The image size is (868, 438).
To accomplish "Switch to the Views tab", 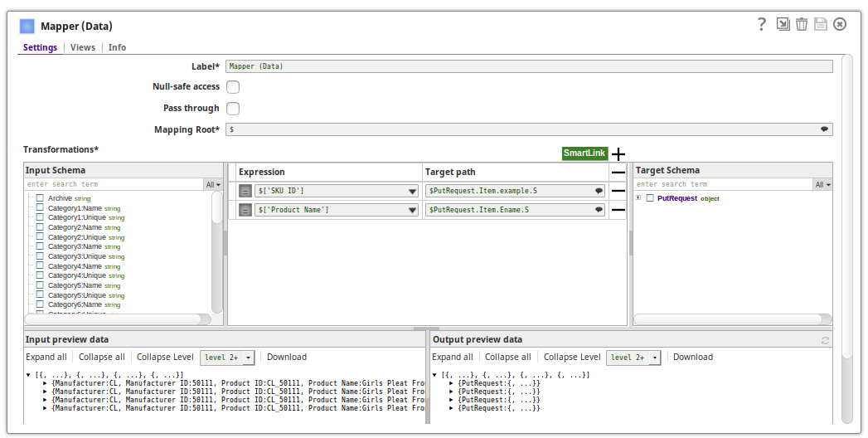I will click(82, 47).
